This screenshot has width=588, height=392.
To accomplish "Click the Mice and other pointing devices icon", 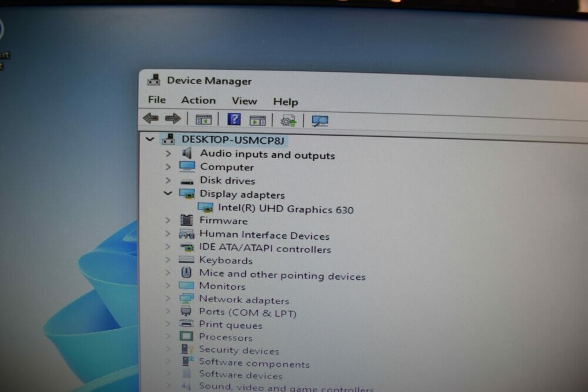I will [x=186, y=273].
